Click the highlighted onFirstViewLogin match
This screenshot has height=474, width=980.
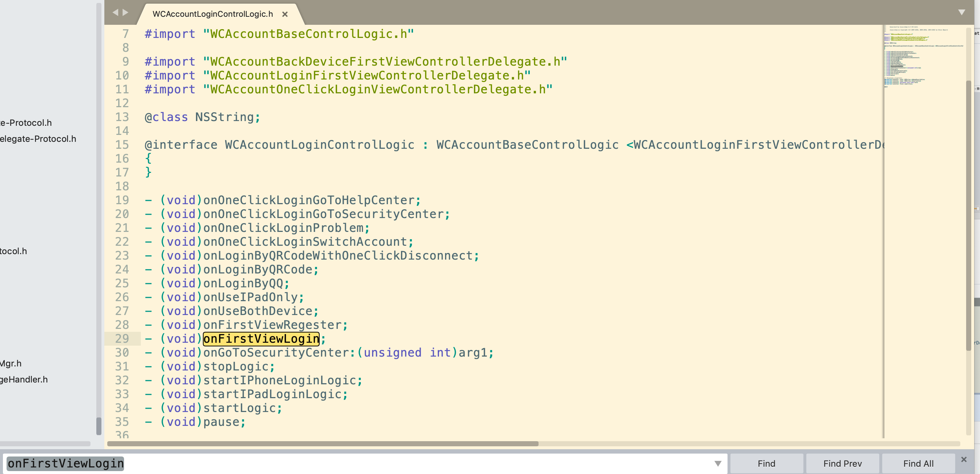pyautogui.click(x=261, y=339)
